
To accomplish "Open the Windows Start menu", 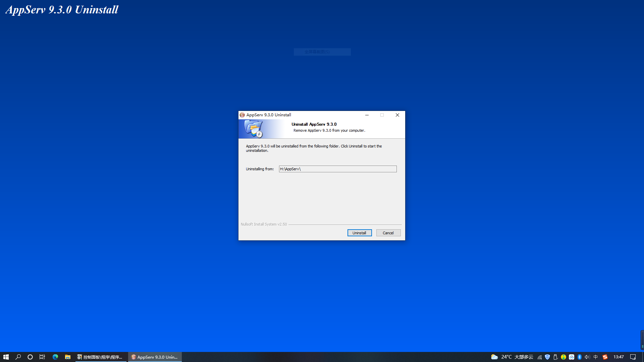I will pos(6,357).
